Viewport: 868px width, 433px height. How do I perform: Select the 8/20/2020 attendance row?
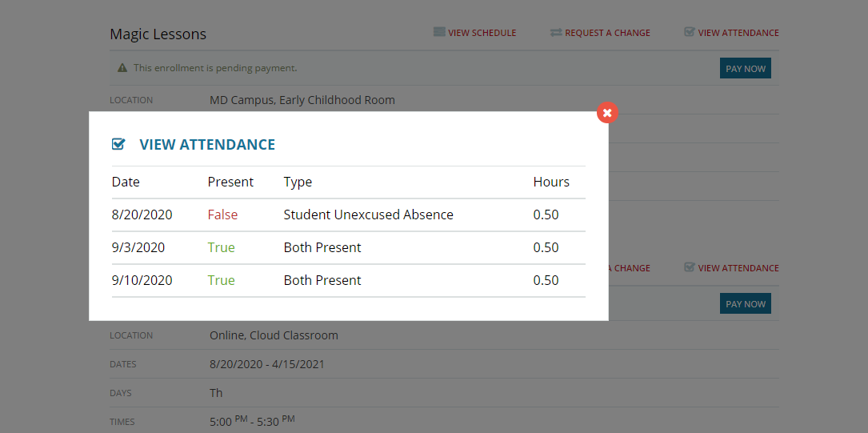tap(349, 214)
